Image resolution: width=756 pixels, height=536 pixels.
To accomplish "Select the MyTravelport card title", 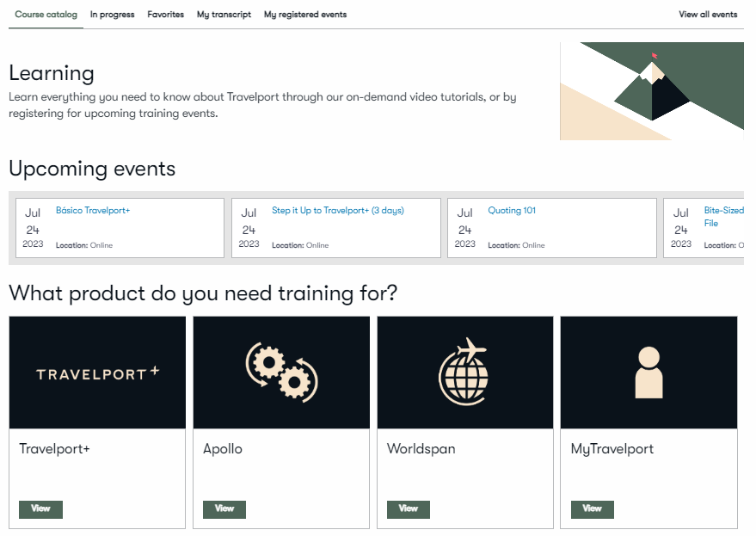I will [612, 449].
